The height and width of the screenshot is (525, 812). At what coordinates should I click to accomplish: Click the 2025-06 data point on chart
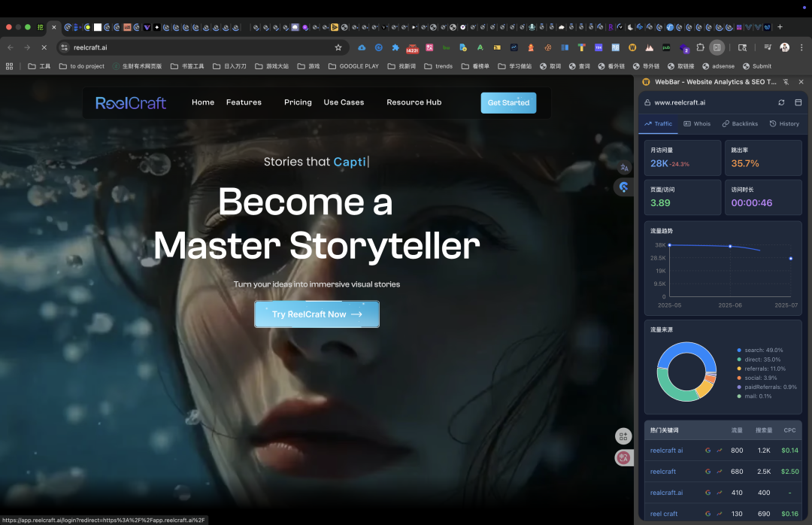(730, 246)
